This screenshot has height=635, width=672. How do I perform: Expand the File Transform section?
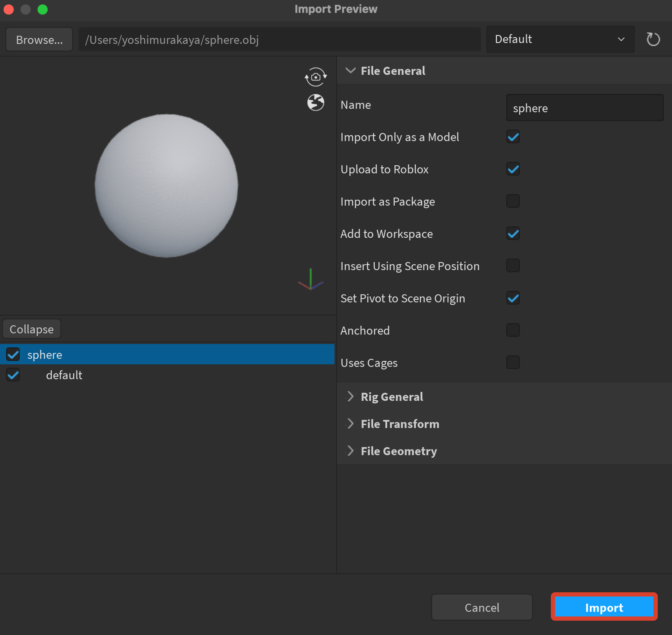click(x=350, y=424)
